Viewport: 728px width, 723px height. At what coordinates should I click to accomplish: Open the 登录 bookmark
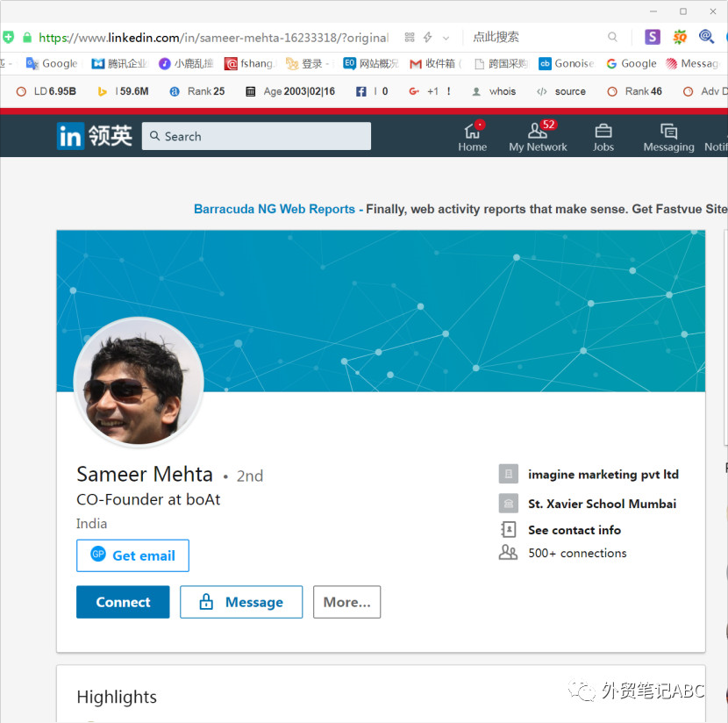(x=307, y=64)
